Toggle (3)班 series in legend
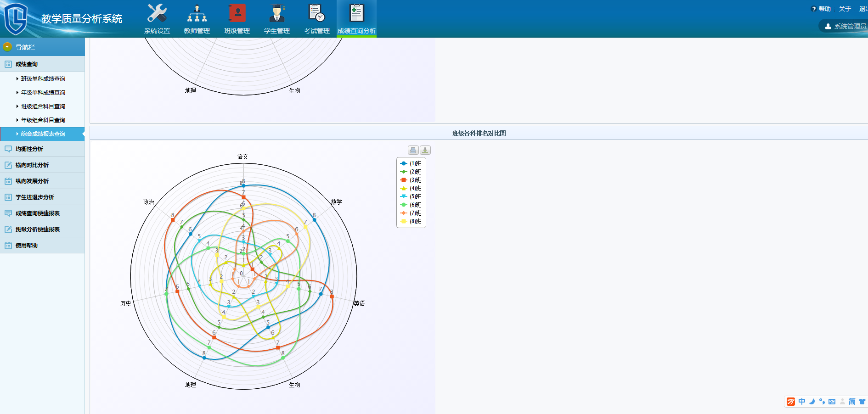 pos(411,180)
